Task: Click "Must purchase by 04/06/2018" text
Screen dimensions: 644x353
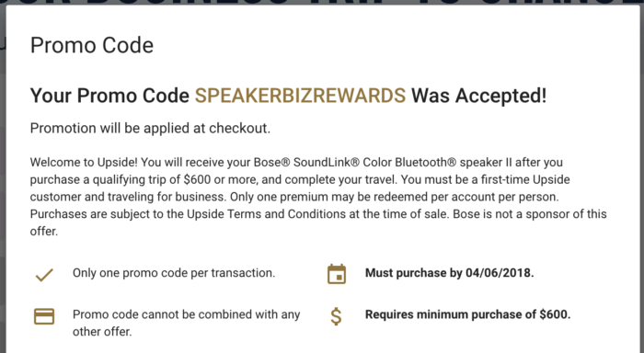Action: coord(449,273)
